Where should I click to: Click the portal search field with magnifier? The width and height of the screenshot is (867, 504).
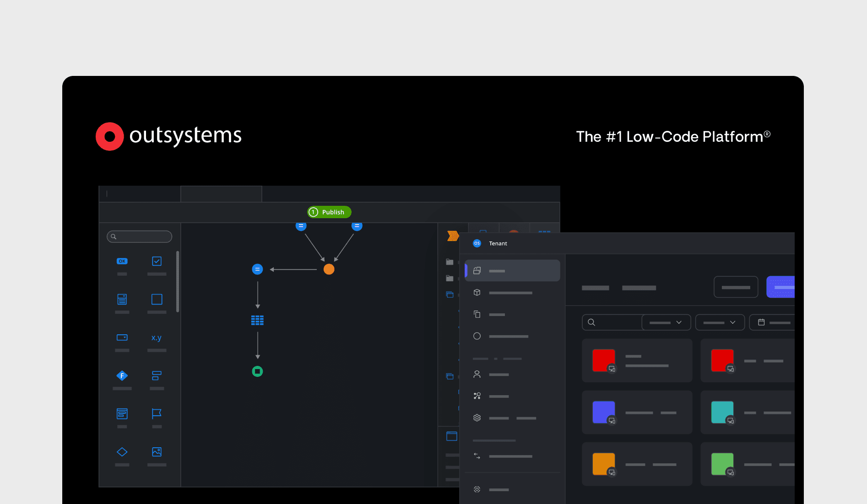[x=612, y=322]
